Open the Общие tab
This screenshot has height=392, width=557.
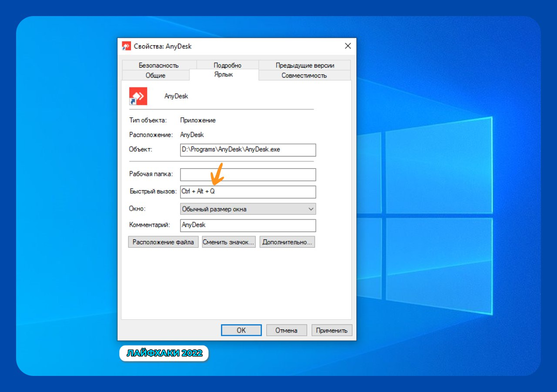(155, 75)
